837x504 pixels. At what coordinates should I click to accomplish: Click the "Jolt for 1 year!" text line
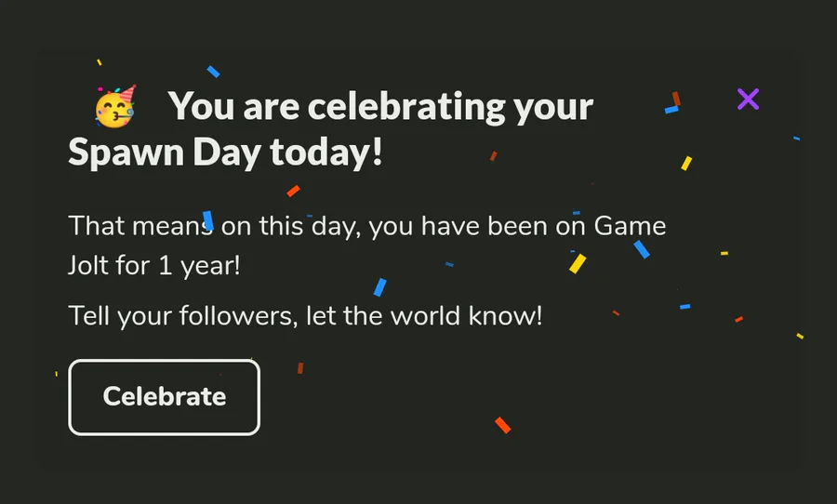(154, 265)
